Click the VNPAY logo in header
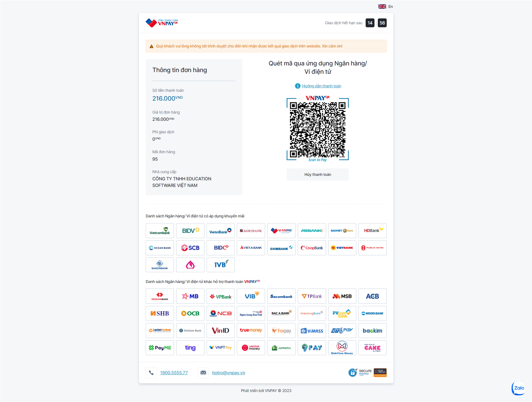Screen dimensions: 532x402 pyautogui.click(x=162, y=23)
